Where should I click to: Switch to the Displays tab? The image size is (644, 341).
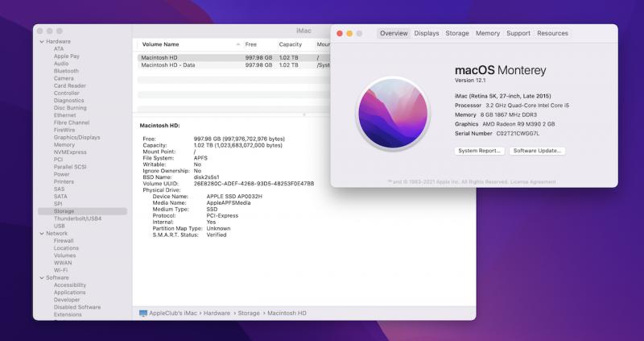[427, 33]
